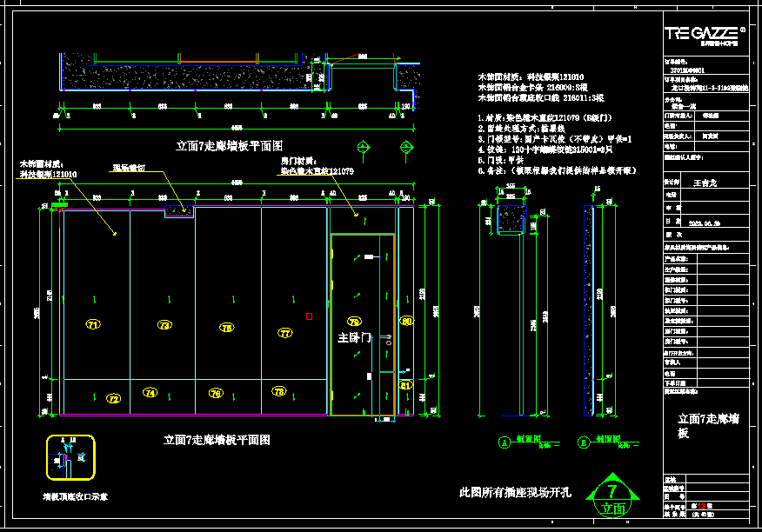Select the title block text 立面7走廊墙板
This screenshot has width=762, height=532.
pos(709,426)
